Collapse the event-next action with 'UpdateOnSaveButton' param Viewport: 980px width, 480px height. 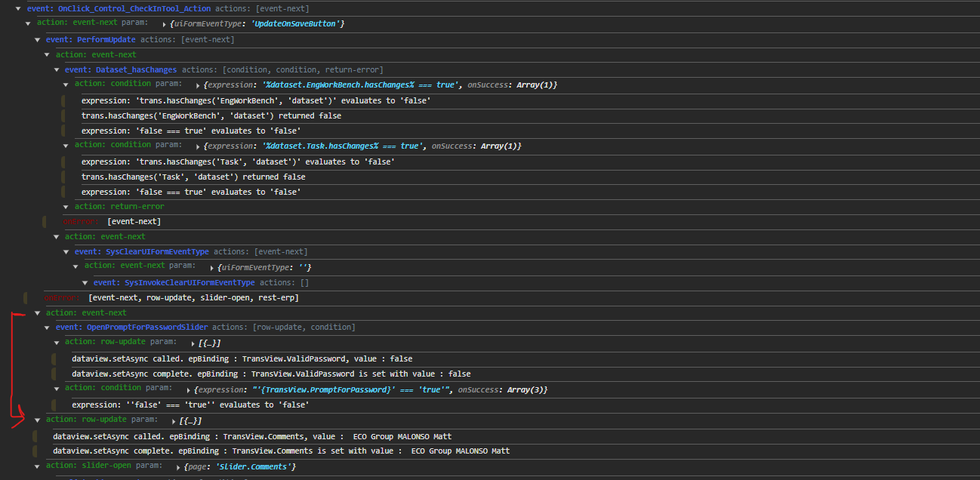28,23
